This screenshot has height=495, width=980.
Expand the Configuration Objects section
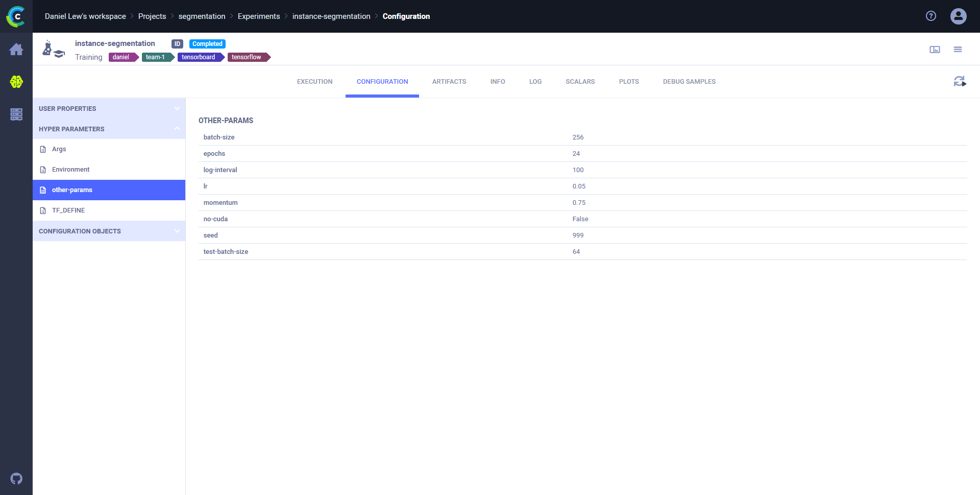(x=109, y=231)
